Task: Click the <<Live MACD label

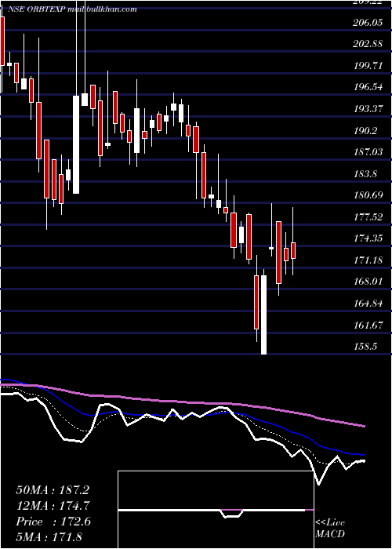Action: coord(330,528)
